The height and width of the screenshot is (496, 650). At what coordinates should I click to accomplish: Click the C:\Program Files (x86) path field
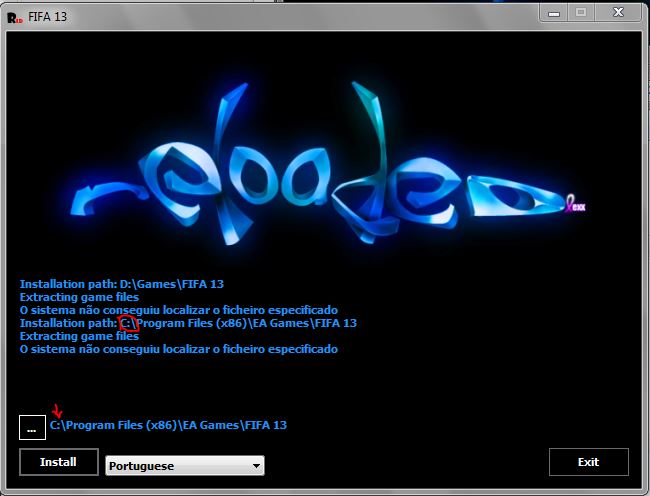point(168,425)
